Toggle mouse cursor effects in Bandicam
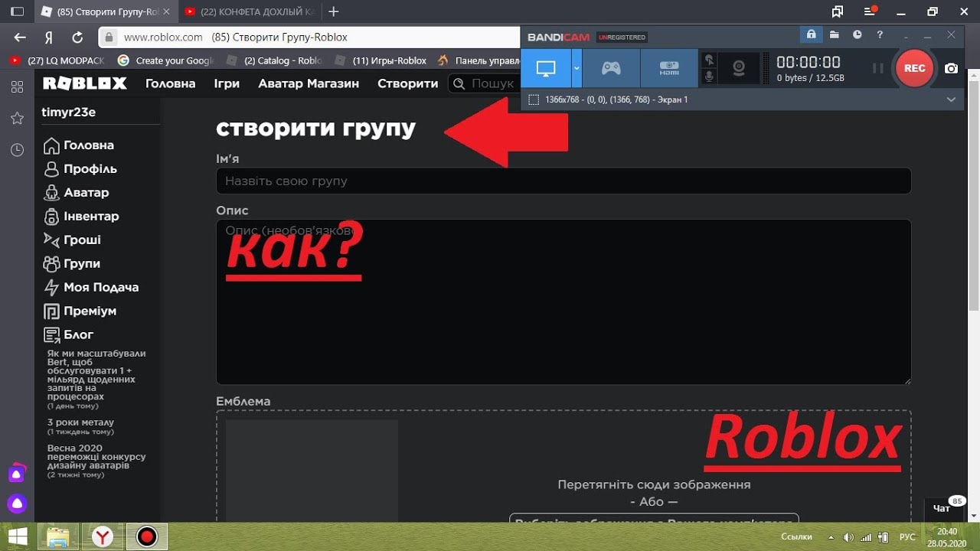980x551 pixels. click(x=710, y=60)
